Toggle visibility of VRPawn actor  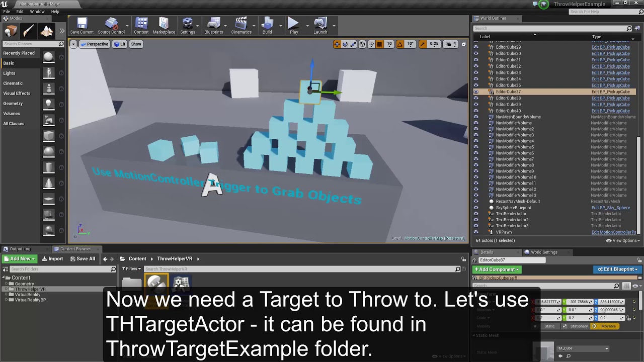476,232
